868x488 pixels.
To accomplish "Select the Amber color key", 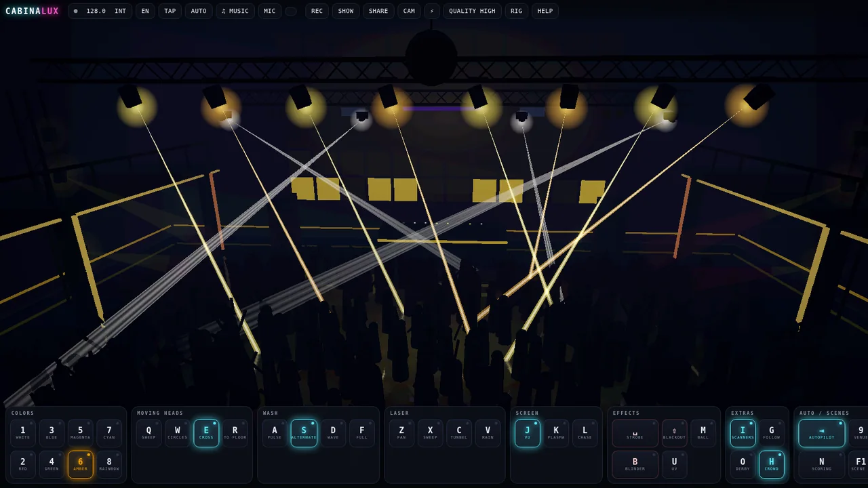I will (x=80, y=464).
